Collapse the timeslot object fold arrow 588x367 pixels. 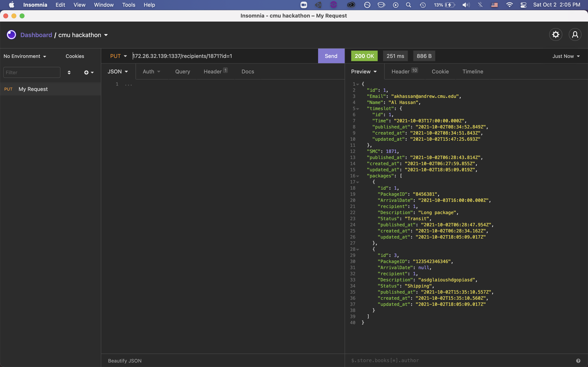pos(358,109)
